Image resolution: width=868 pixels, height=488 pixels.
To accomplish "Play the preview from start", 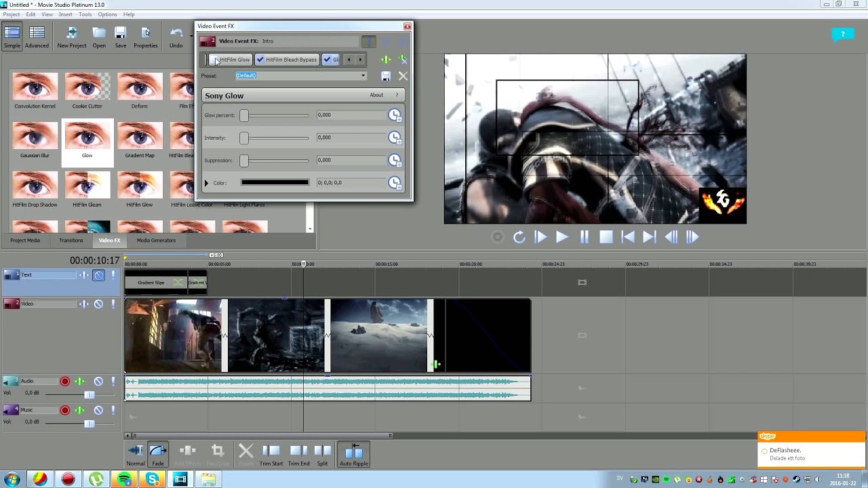I will [540, 237].
